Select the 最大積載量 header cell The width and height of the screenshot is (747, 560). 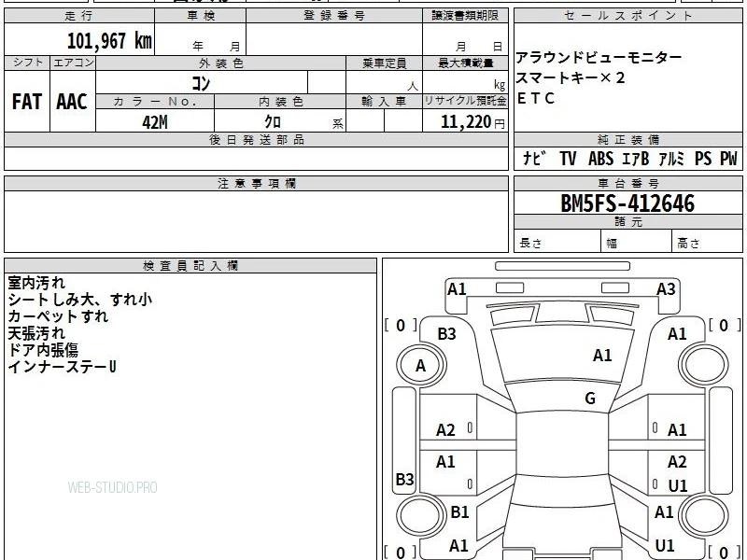(x=465, y=63)
